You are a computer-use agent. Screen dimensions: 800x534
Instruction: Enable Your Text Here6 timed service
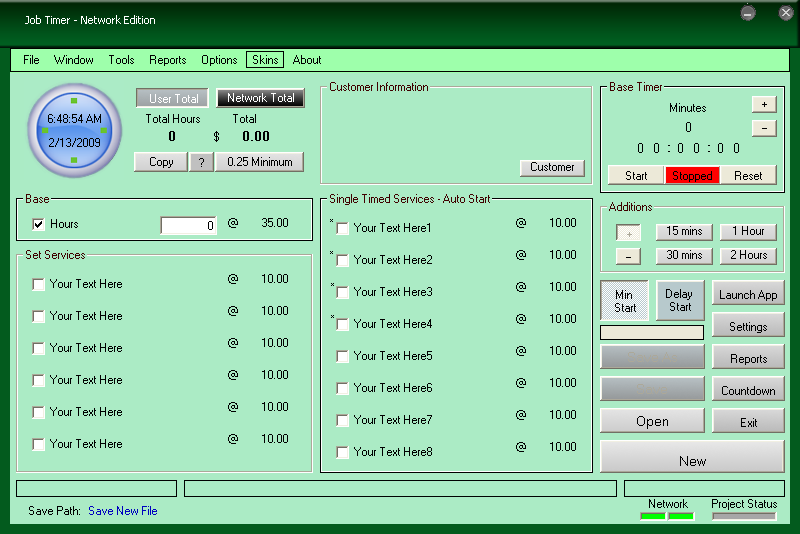point(342,389)
